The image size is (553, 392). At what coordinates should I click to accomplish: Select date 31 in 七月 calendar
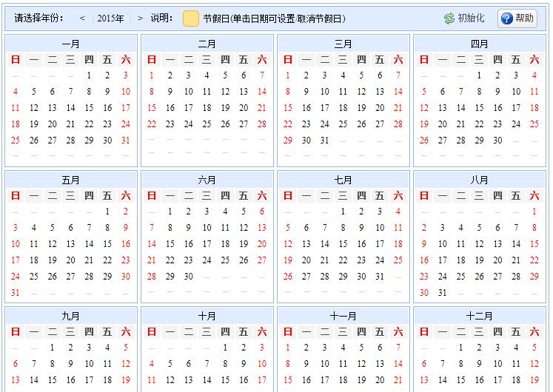[x=380, y=277]
